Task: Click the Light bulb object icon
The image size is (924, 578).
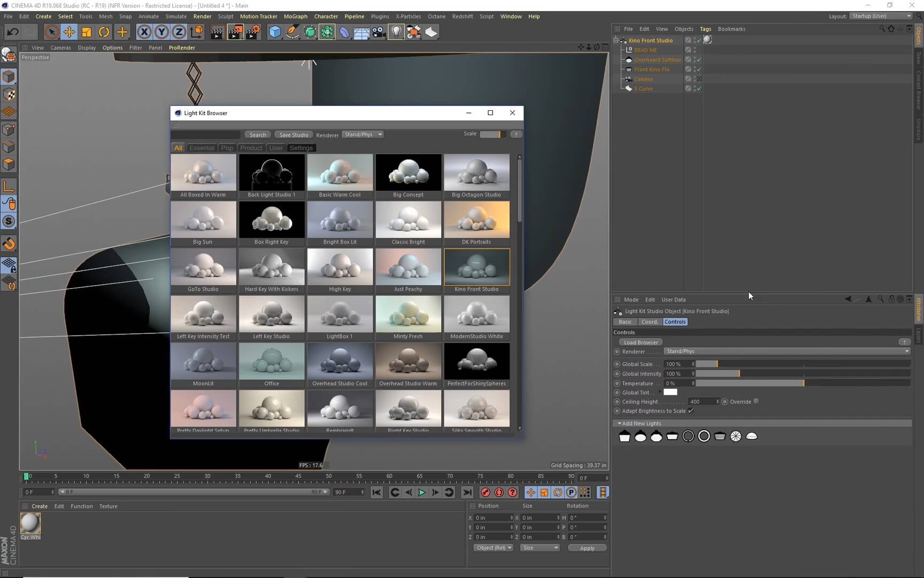Action: point(396,32)
